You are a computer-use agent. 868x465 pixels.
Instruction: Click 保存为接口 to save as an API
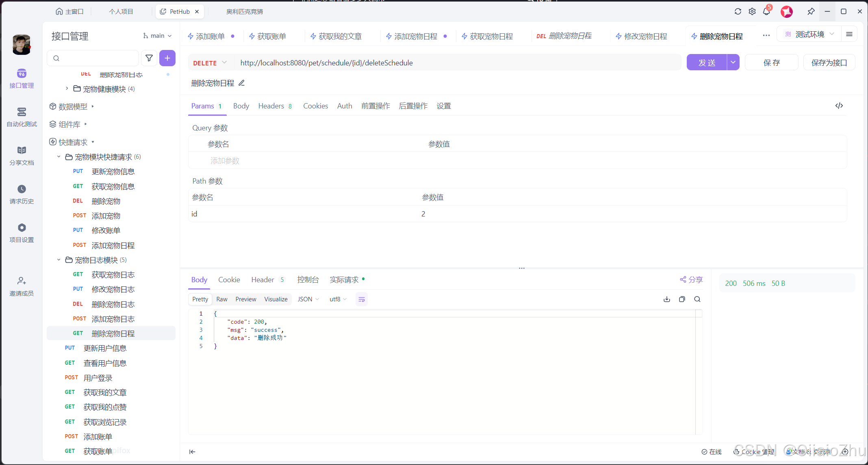tap(829, 62)
